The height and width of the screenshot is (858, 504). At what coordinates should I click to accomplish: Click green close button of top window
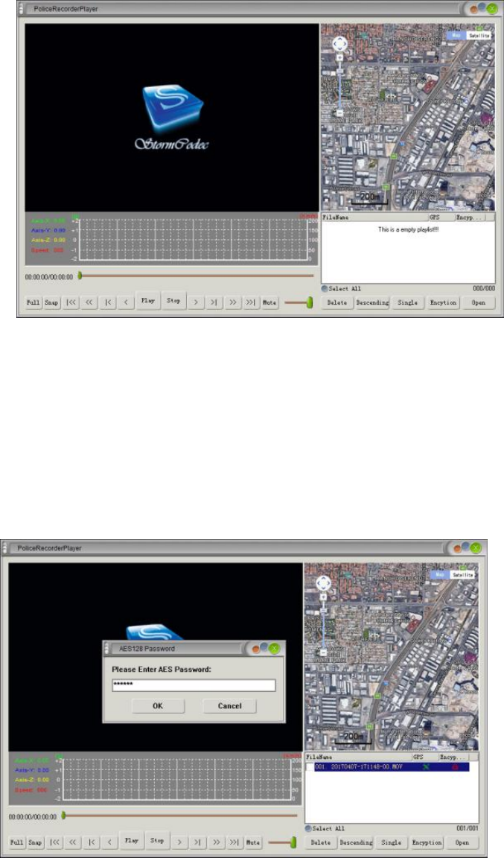pos(491,9)
